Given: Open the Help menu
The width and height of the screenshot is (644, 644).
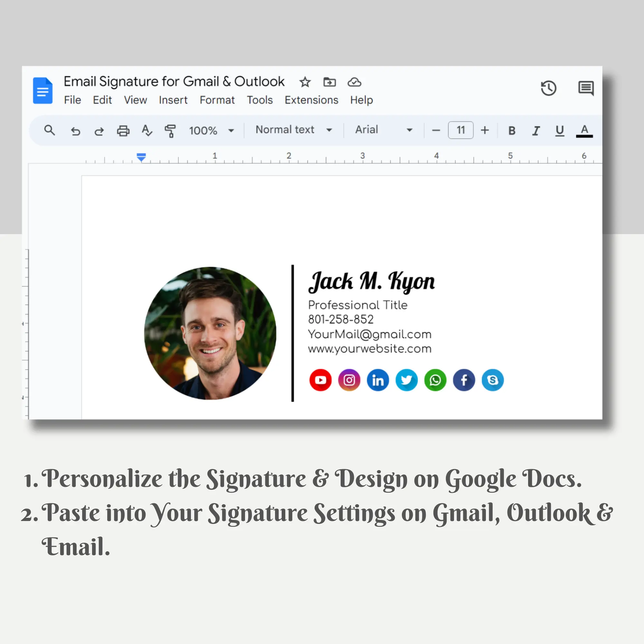Looking at the screenshot, I should pos(361,100).
